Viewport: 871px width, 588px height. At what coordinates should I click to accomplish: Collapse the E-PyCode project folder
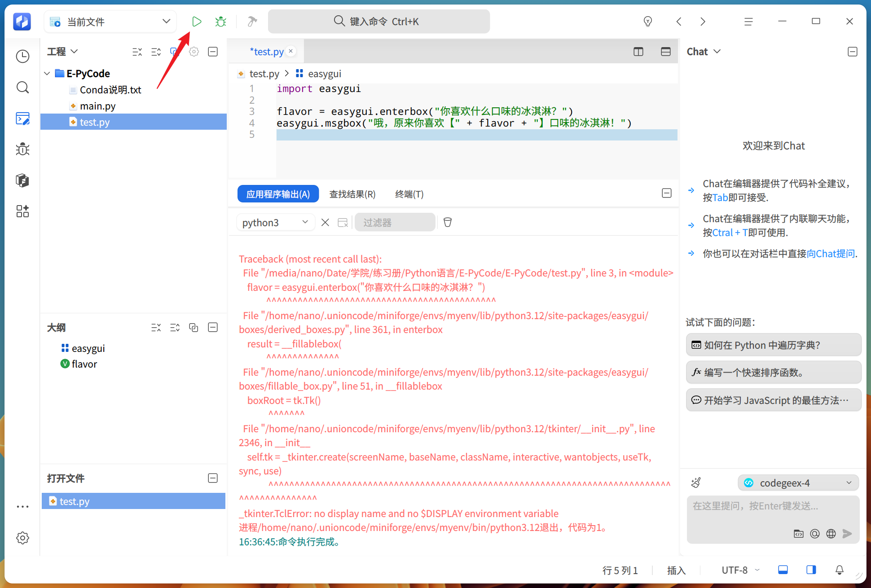click(x=47, y=73)
